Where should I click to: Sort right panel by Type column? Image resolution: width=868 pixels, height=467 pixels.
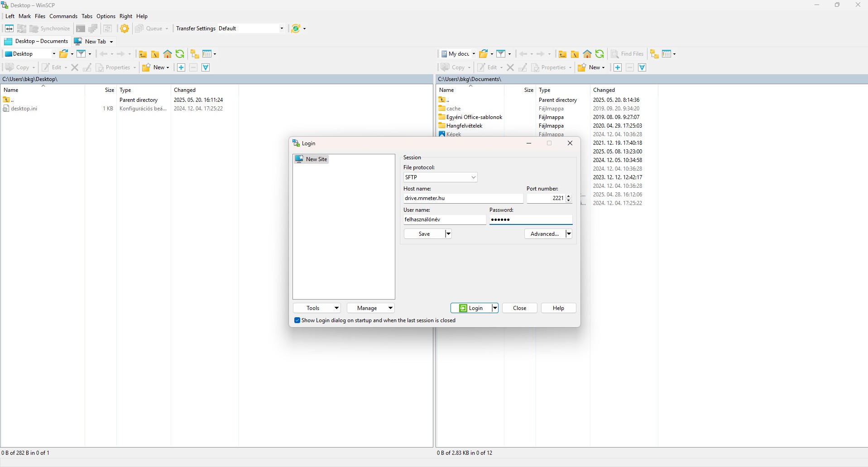(563, 90)
